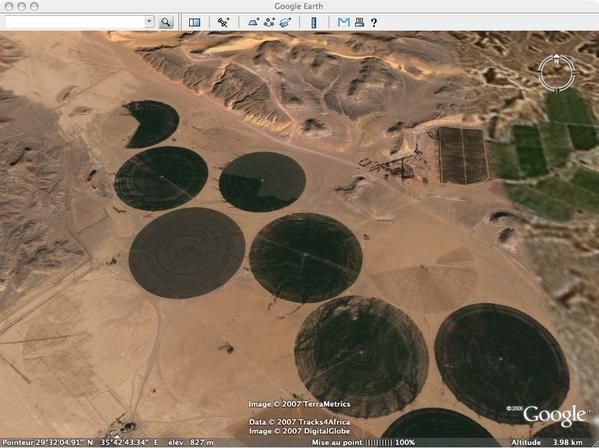Add a polygon from the toolbar
The height and width of the screenshot is (448, 599).
click(x=253, y=22)
